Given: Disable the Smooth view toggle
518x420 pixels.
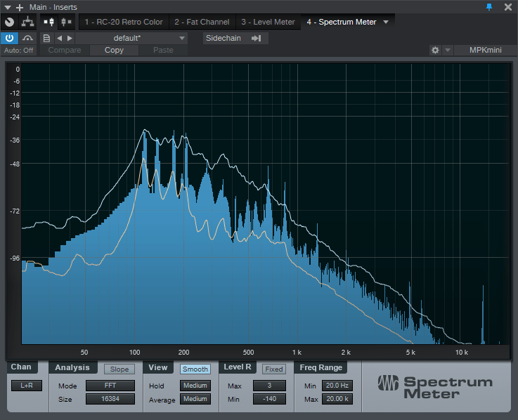Looking at the screenshot, I should 195,369.
